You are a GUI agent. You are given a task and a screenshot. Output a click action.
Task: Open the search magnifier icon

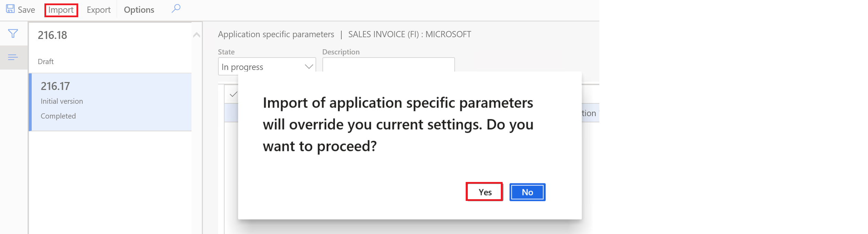pos(176,9)
